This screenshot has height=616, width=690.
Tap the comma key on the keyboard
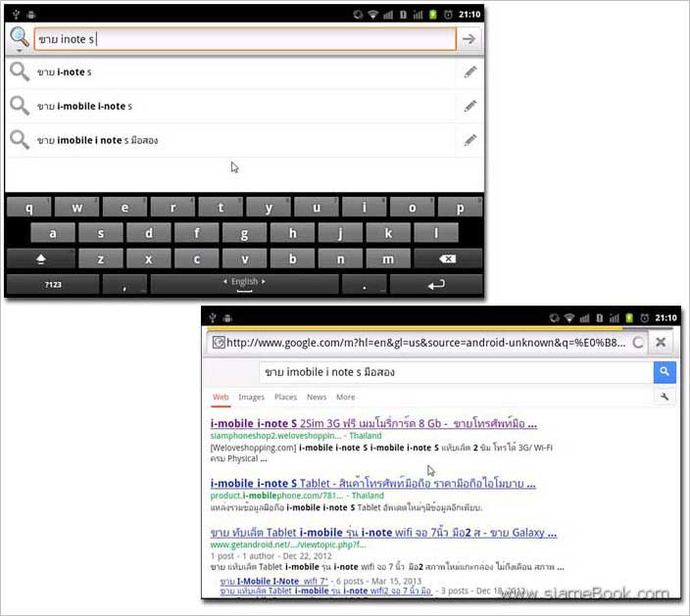[x=124, y=284]
